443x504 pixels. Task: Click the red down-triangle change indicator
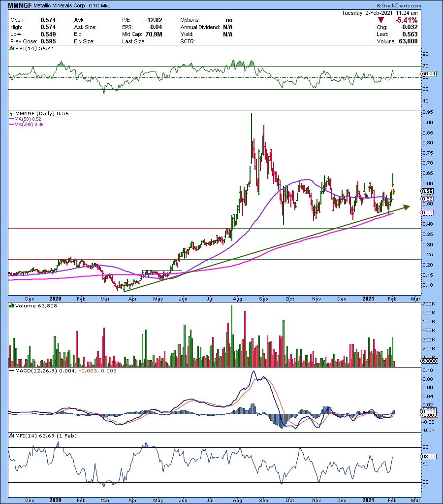(381, 20)
